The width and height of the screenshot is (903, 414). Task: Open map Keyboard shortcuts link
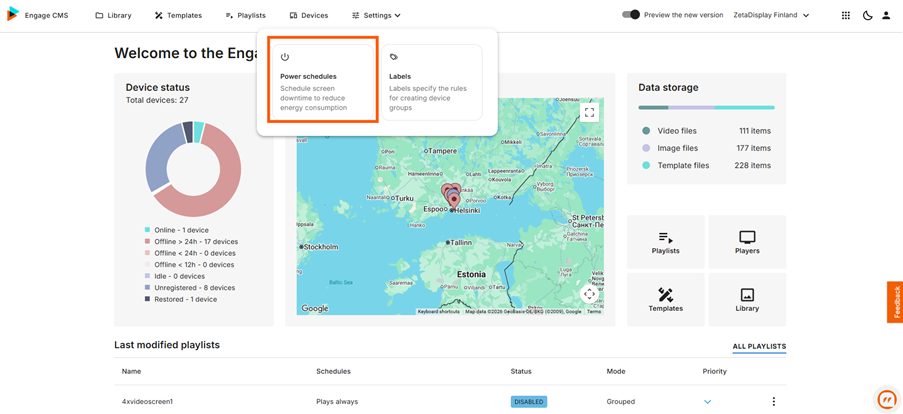click(x=439, y=312)
